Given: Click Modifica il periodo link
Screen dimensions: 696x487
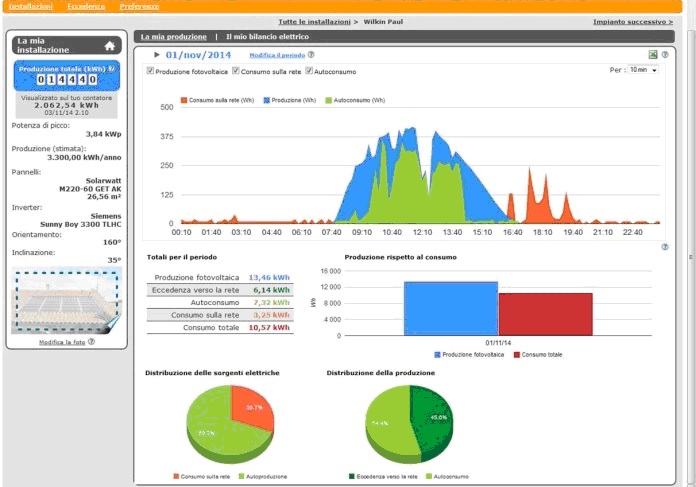Looking at the screenshot, I should coord(277,55).
